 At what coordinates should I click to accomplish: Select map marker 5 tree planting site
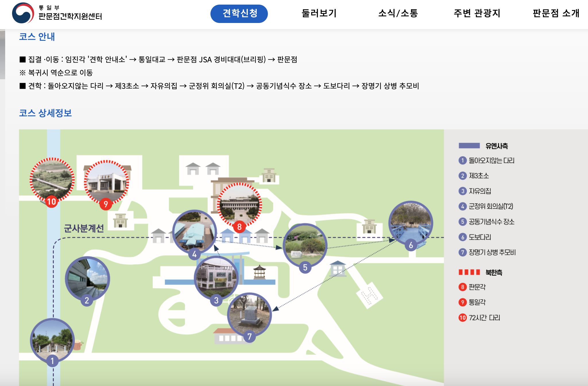305,245
